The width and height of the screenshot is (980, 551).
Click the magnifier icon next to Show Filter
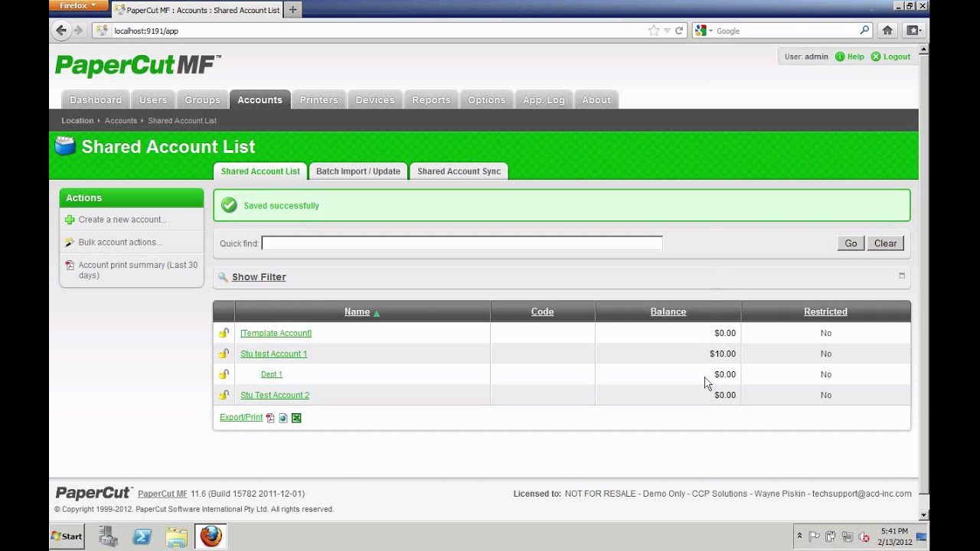pos(224,277)
